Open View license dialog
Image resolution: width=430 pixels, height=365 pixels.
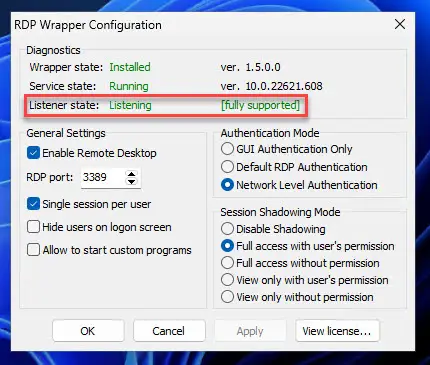point(337,331)
